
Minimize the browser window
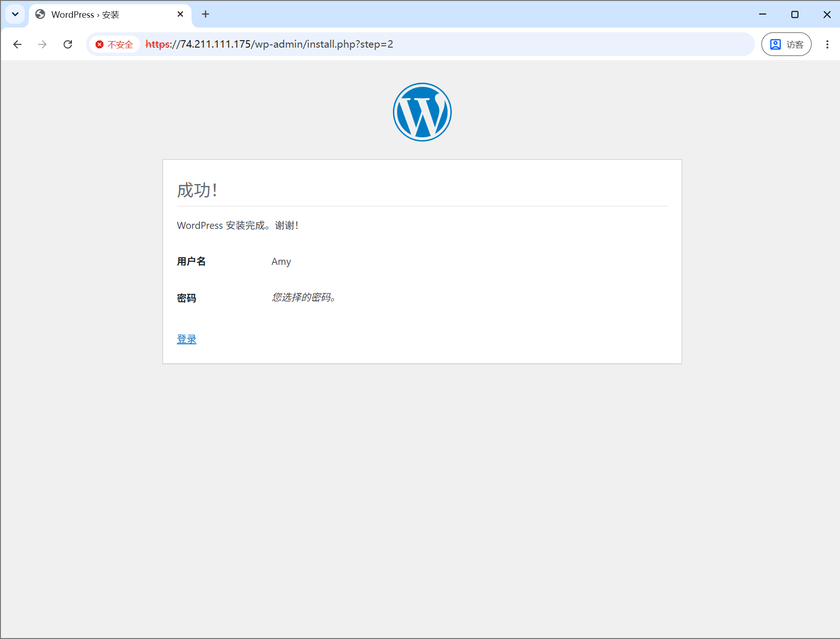click(763, 14)
